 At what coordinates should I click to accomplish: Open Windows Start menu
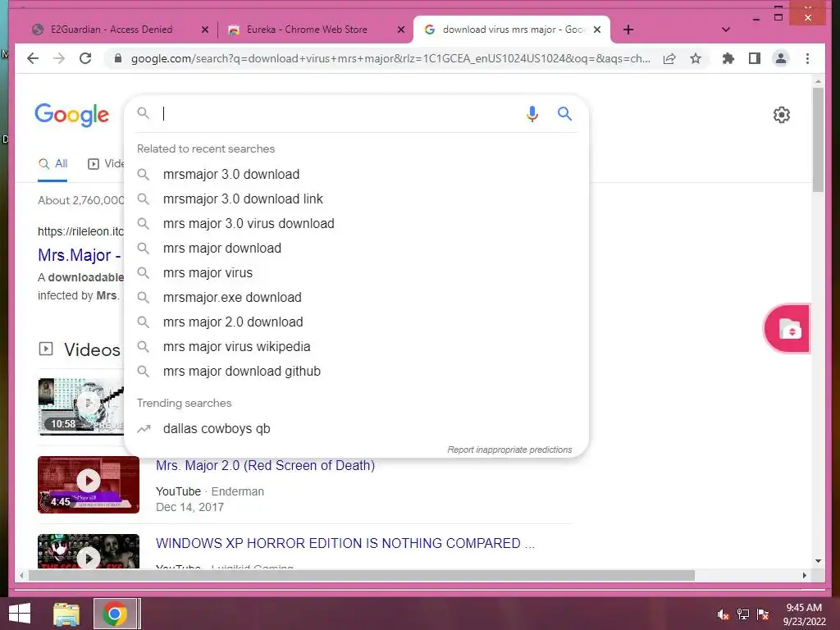click(20, 614)
